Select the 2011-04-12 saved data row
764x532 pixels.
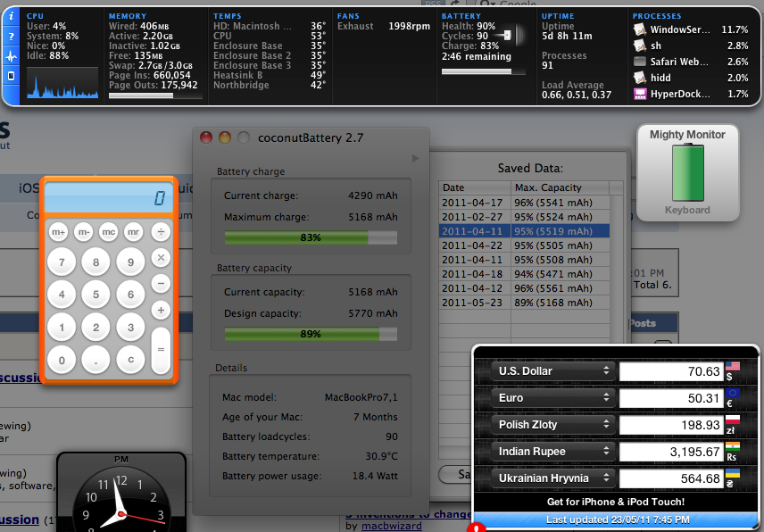(524, 288)
